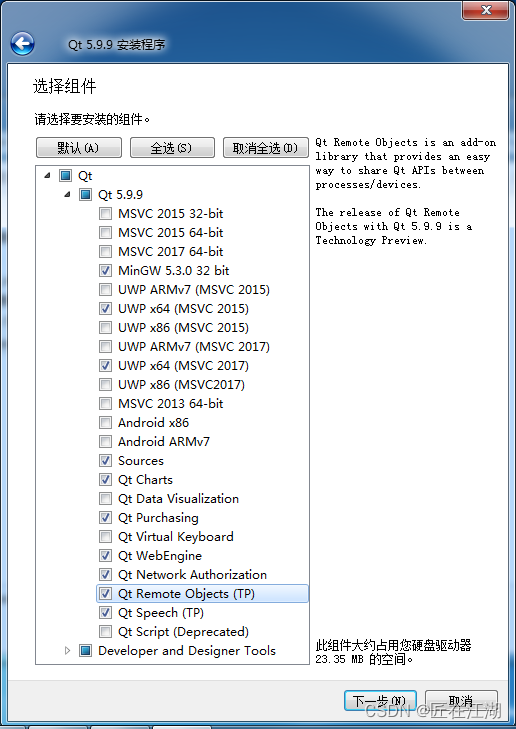Screen dimensions: 516x729
Task: Toggle the Qt 5.9.9 checkbox
Action: tap(86, 194)
